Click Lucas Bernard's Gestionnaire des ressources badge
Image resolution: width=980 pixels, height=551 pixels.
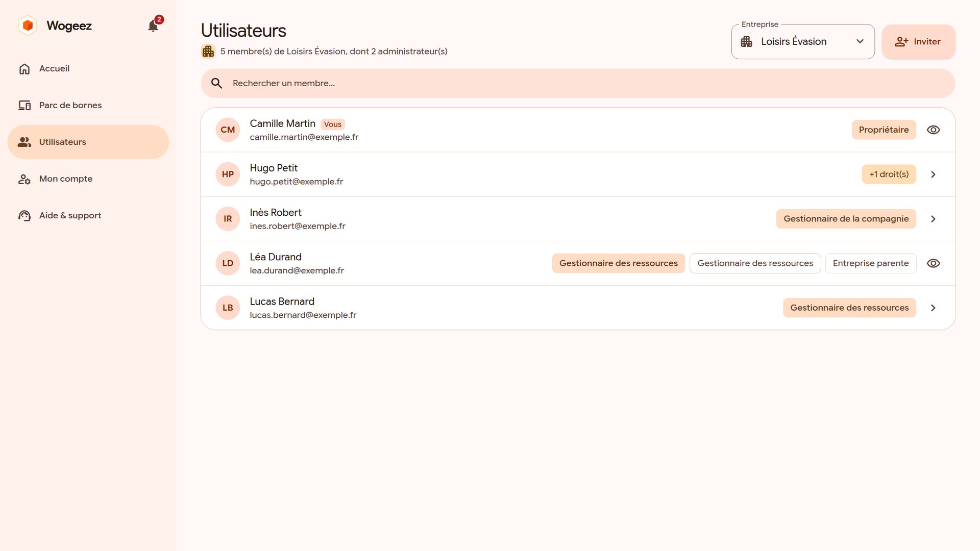pyautogui.click(x=849, y=308)
